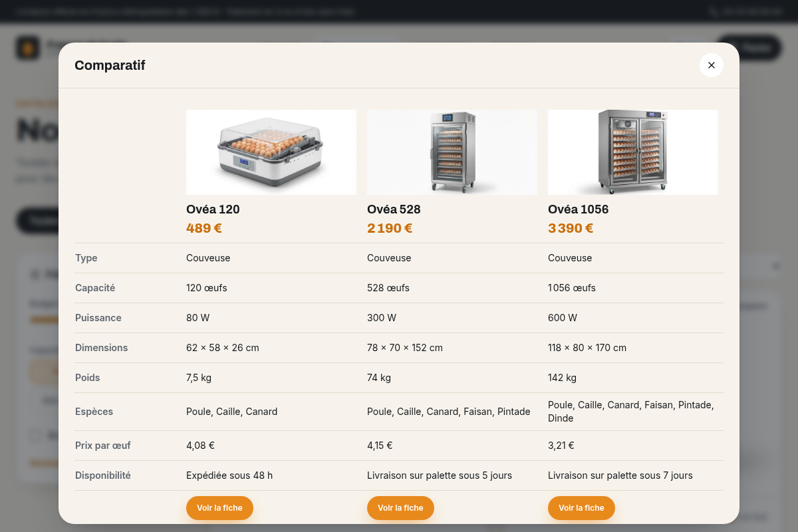Click the Ovéa 120 incubator image
The height and width of the screenshot is (532, 798).
(271, 152)
